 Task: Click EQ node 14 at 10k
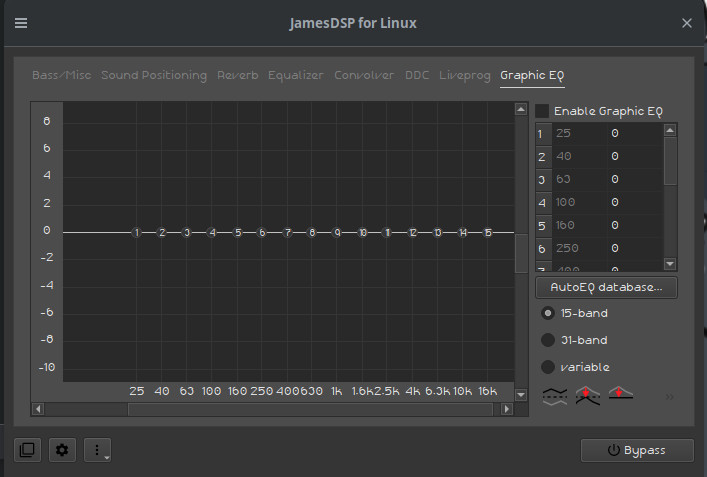pos(463,233)
